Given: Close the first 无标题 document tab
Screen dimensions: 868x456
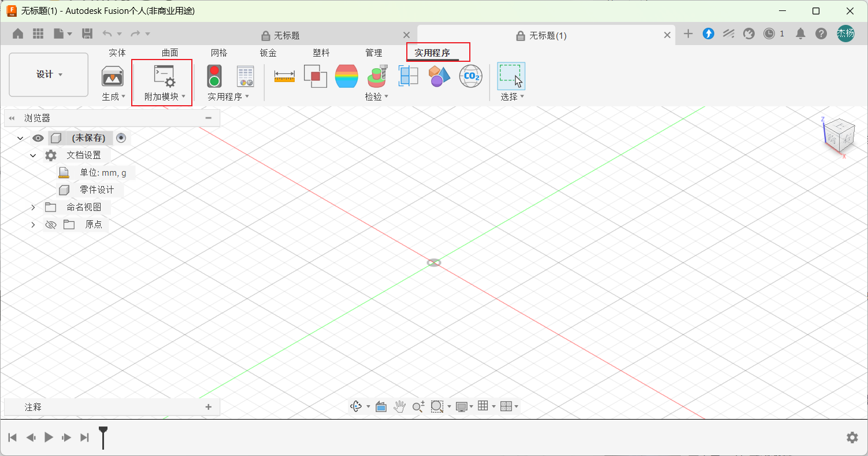Looking at the screenshot, I should pyautogui.click(x=406, y=35).
